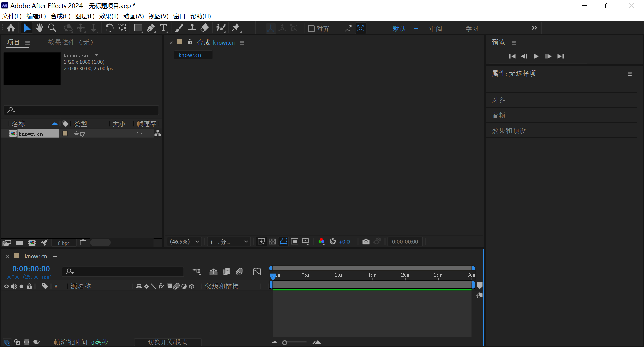
Task: Click show channel RGB color icon
Action: click(x=321, y=242)
